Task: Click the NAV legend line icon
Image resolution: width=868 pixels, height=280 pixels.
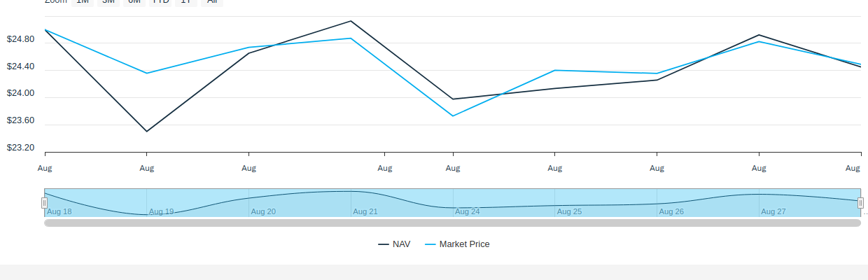Action: coord(384,244)
